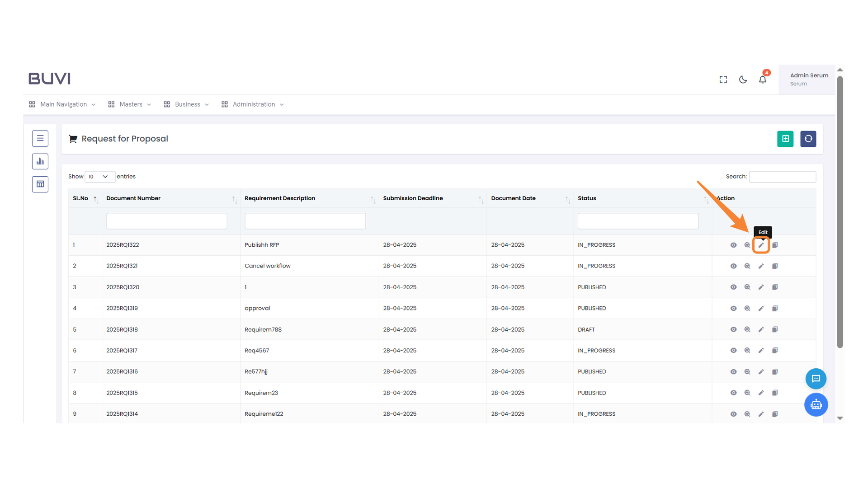This screenshot has height=488, width=868.
Task: Click copy icon for row 2025RQ1321
Action: point(775,266)
